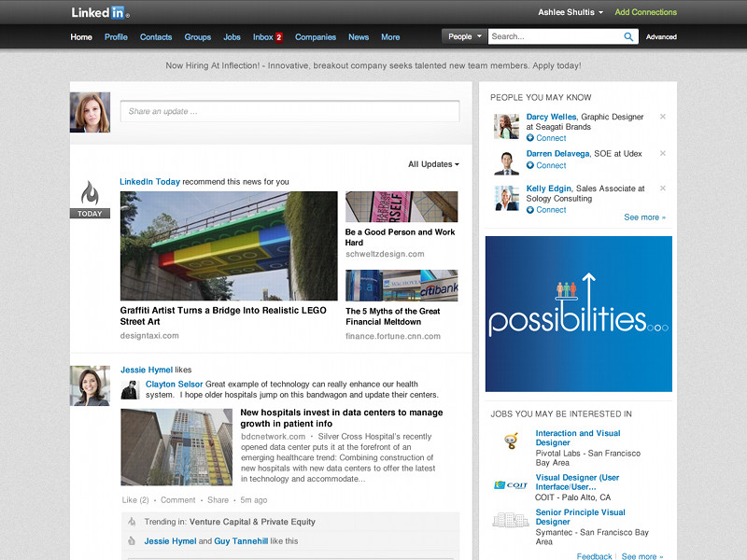The height and width of the screenshot is (560, 747).
Task: Open Clayton Selsor profile link
Action: click(x=175, y=385)
